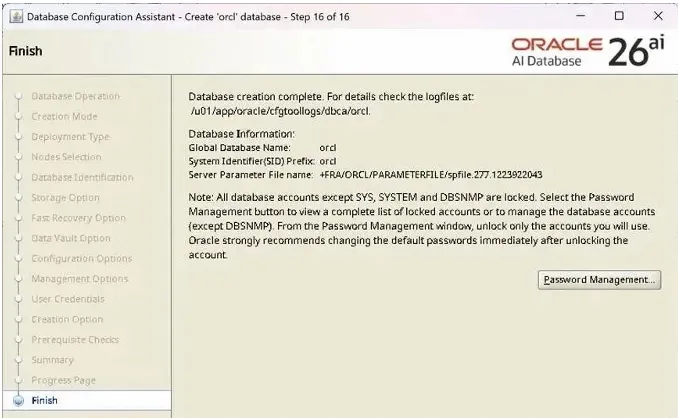Select the Summary step
Screen dimensions: 678x418
click(52, 360)
